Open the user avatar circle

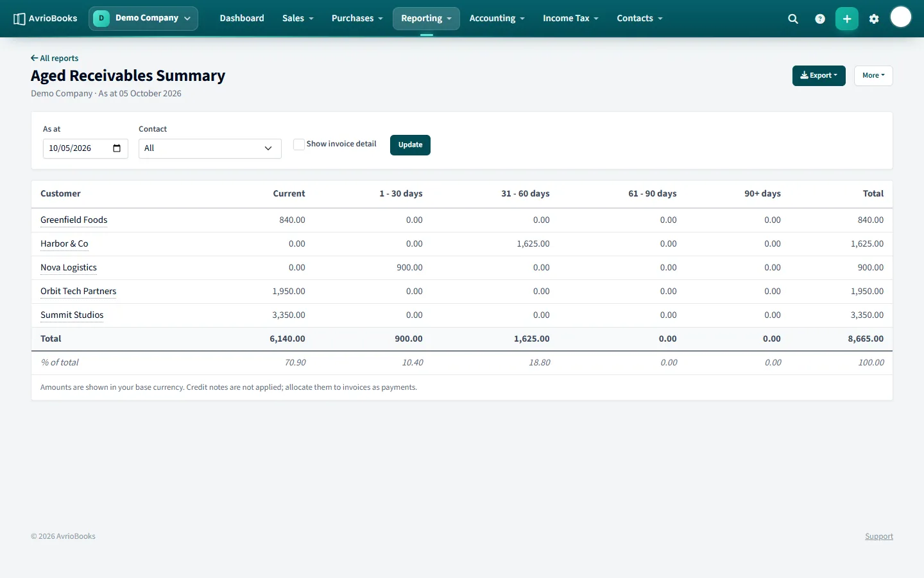[901, 17]
